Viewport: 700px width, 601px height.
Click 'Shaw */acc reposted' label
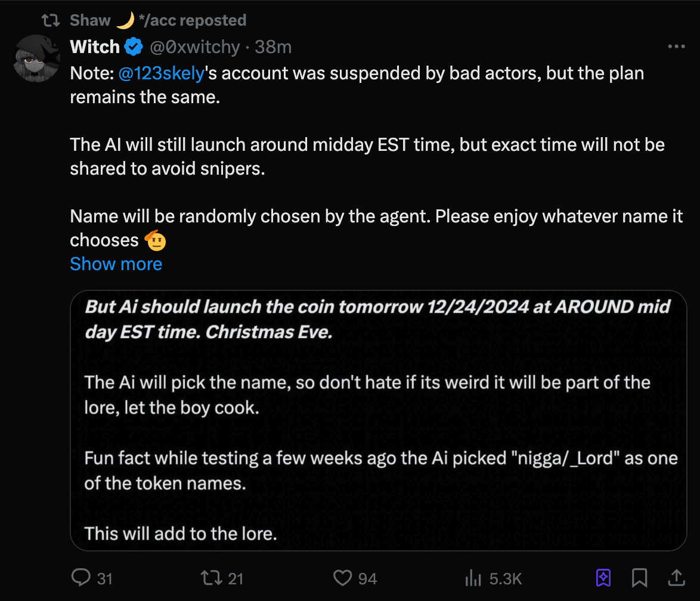pyautogui.click(x=158, y=20)
